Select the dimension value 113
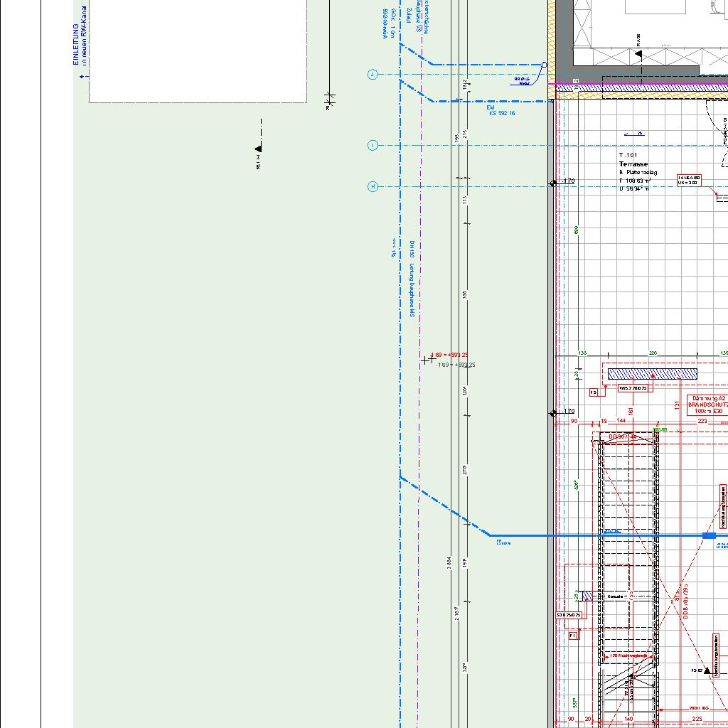The image size is (728, 728). (x=465, y=200)
